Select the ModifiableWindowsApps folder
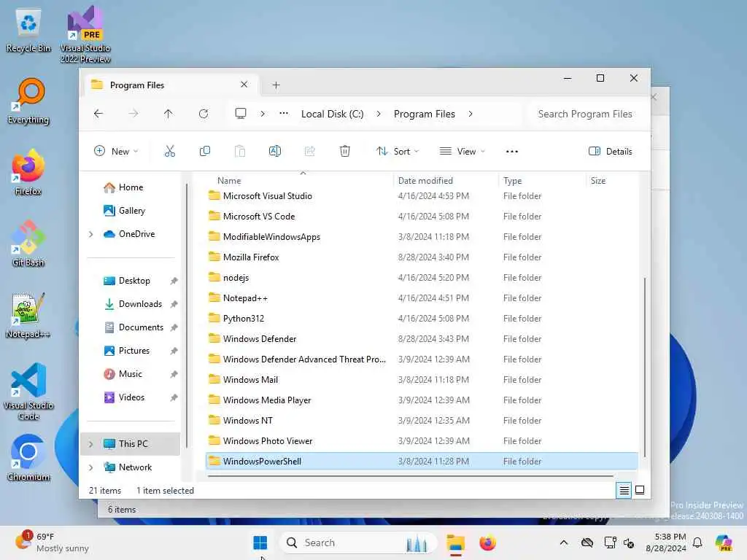The height and width of the screenshot is (560, 747). coord(422,237)
